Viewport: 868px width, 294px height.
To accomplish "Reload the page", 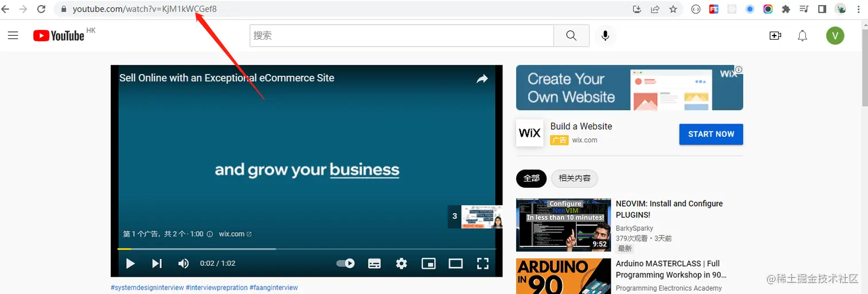I will point(41,9).
